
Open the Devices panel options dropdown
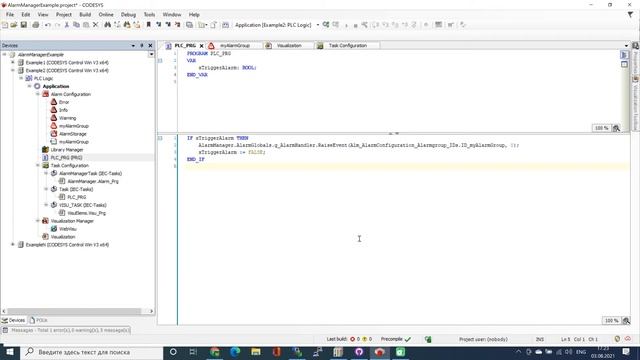tap(133, 46)
